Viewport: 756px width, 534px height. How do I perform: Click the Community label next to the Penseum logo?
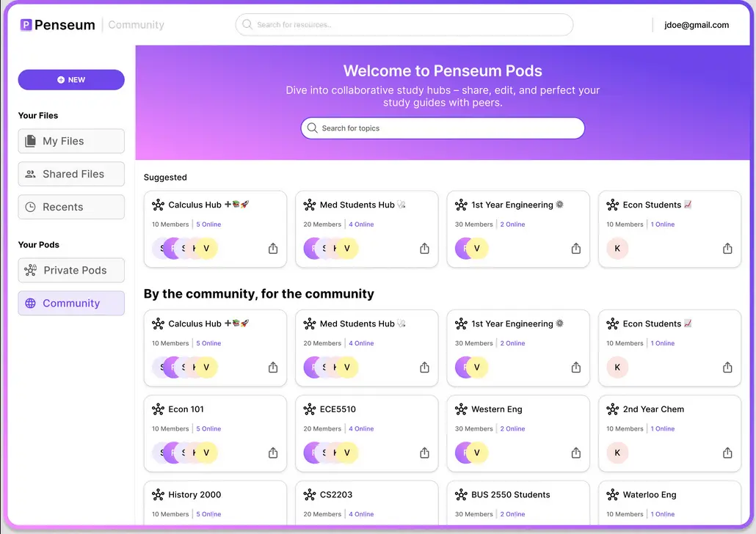pos(135,24)
